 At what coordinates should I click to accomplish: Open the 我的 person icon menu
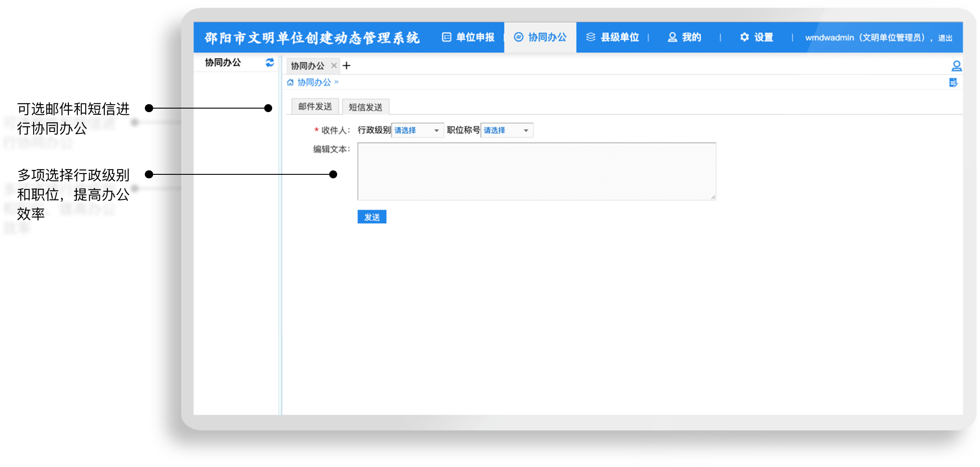[x=672, y=38]
